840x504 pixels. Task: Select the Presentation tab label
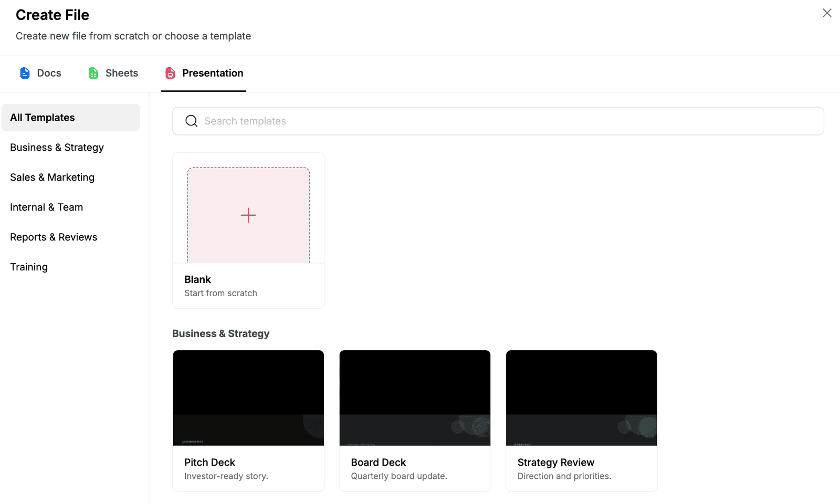tap(213, 73)
